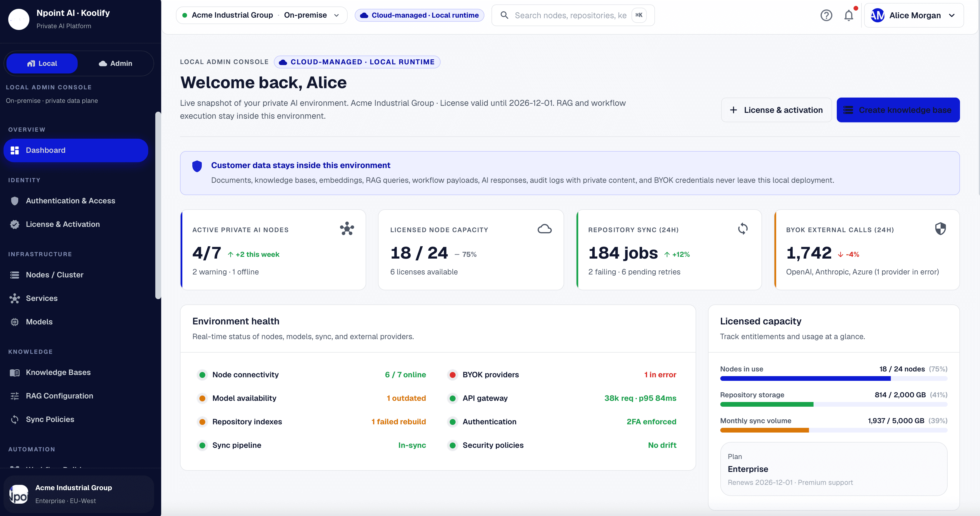The image size is (980, 516).
Task: Click the Acme Industrial Group footer logo
Action: [19, 494]
